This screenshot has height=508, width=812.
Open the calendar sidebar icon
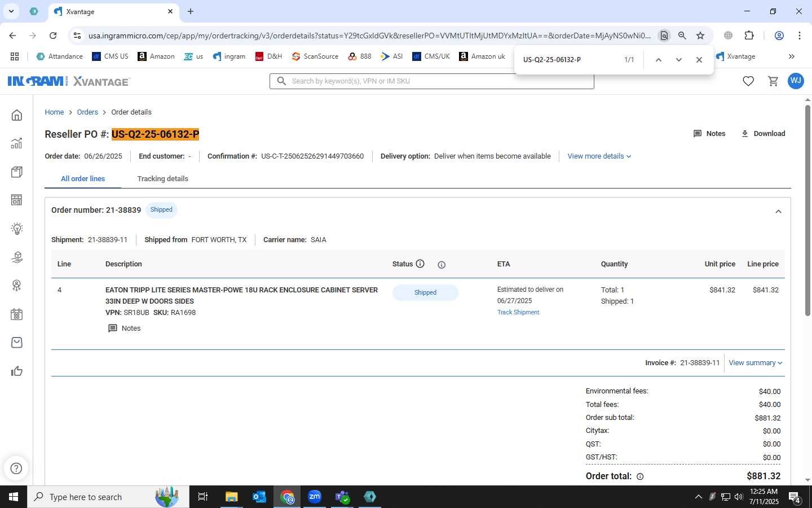(17, 314)
